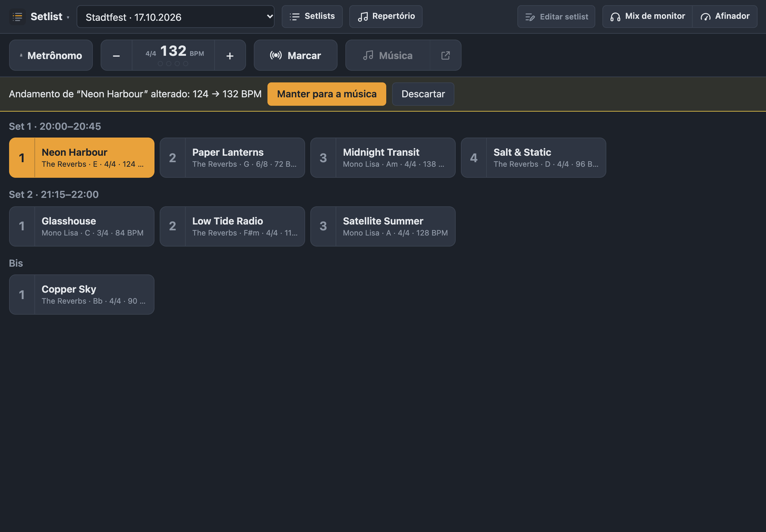Tap tempo with the Marcar button
This screenshot has width=766, height=532.
pyautogui.click(x=295, y=55)
